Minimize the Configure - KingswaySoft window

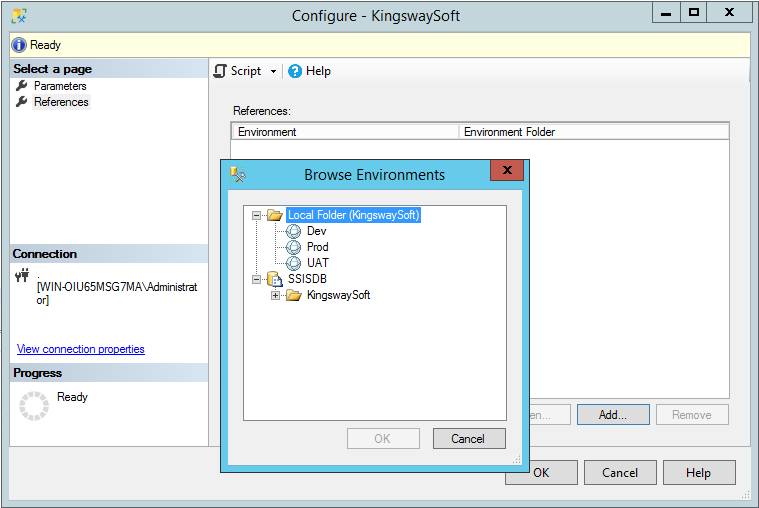[x=666, y=12]
